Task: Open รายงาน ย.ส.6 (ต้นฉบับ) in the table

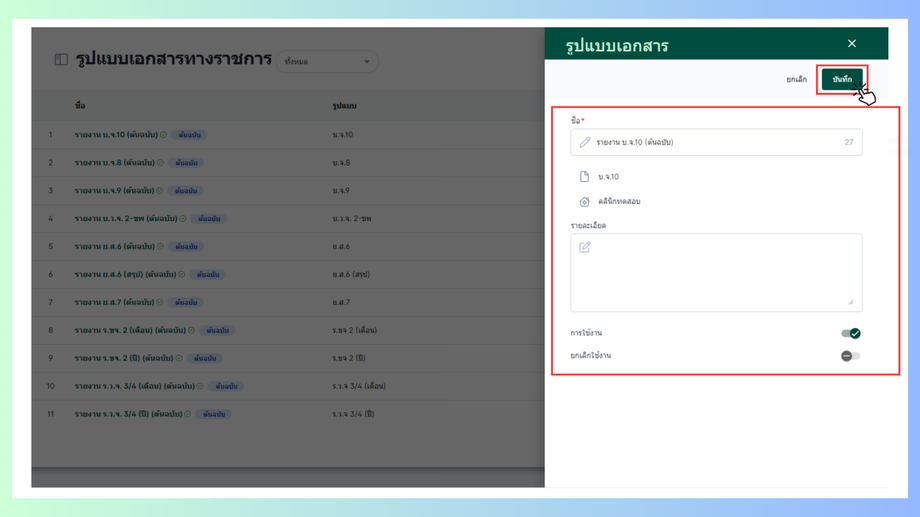Action: coord(114,246)
